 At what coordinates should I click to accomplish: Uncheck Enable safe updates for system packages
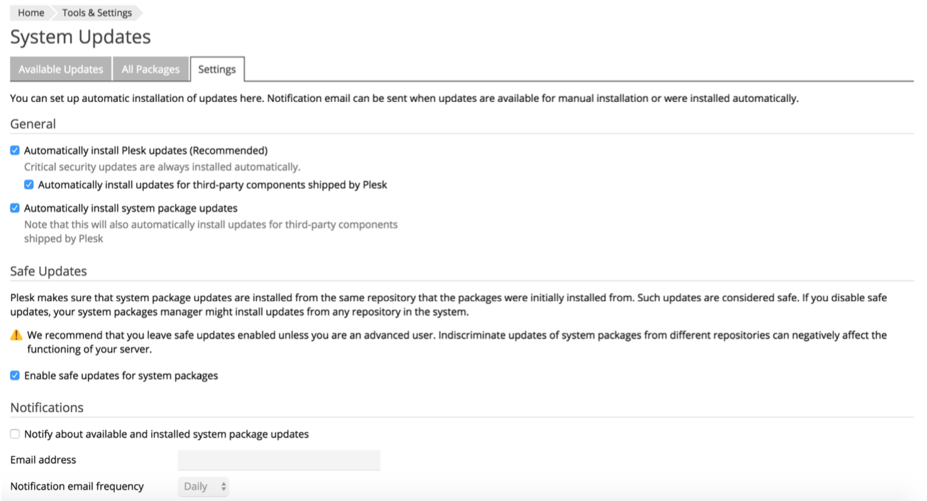pyautogui.click(x=15, y=376)
